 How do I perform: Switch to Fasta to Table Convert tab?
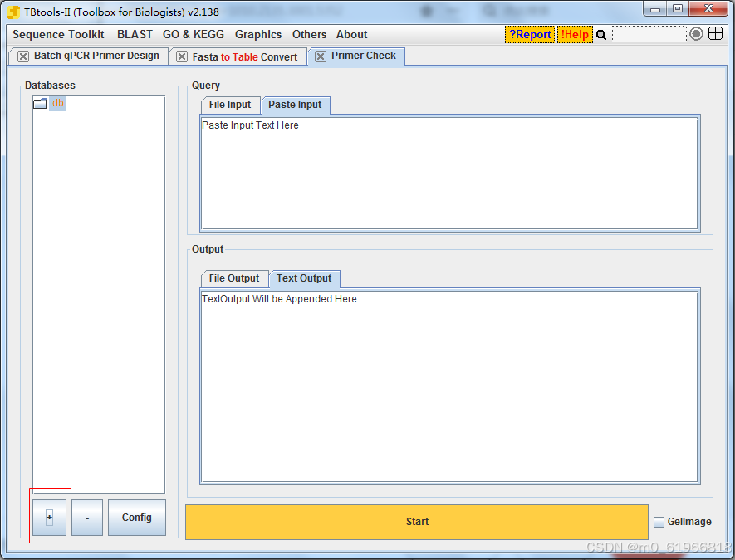[245, 56]
